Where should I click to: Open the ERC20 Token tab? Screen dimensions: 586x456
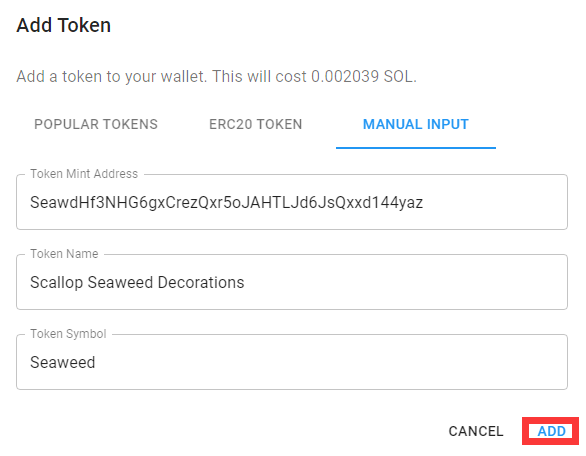pyautogui.click(x=256, y=124)
